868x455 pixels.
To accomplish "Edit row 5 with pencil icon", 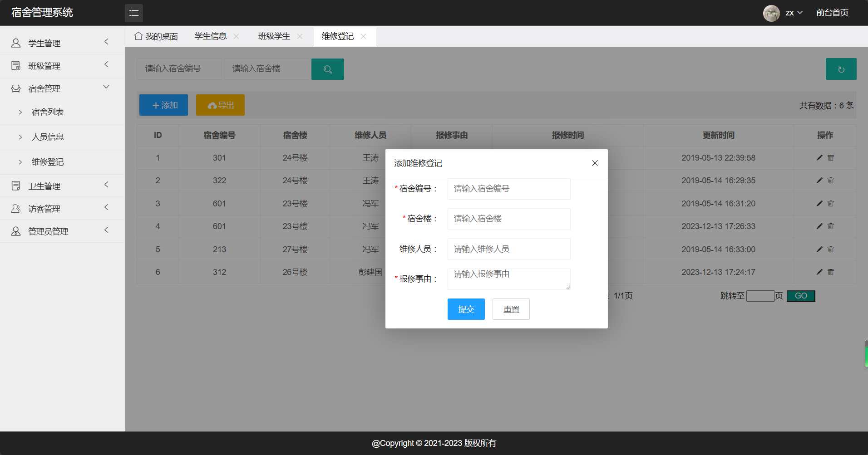I will coord(819,250).
